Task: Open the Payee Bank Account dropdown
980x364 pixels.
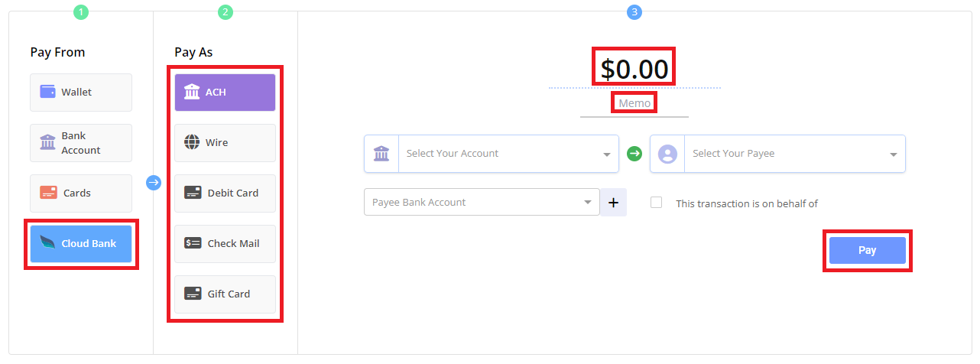Action: 482,203
